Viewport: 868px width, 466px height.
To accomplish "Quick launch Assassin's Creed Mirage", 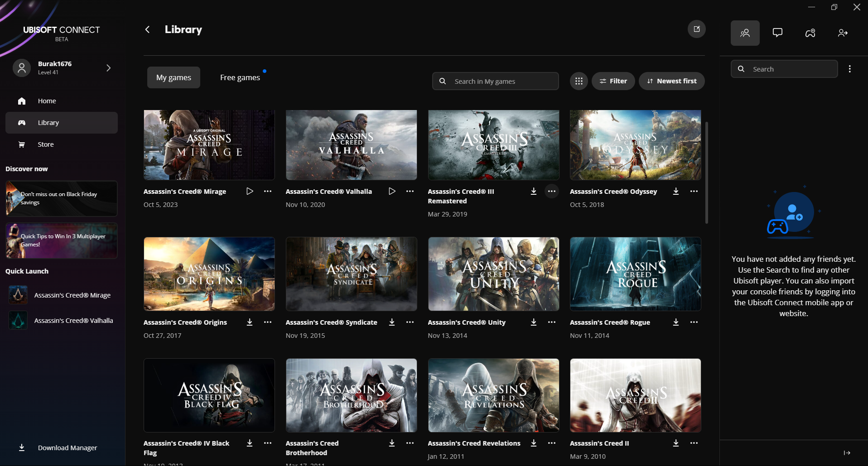I will [62, 295].
